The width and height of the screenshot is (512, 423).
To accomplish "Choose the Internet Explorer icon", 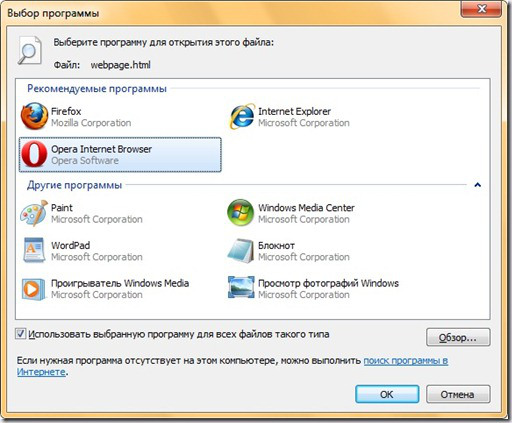I will click(242, 116).
